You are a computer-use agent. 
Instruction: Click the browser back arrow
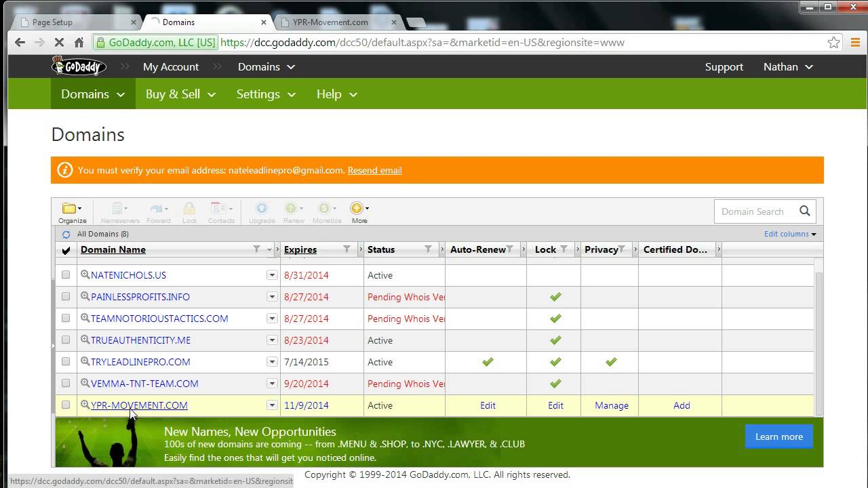pyautogui.click(x=20, y=42)
